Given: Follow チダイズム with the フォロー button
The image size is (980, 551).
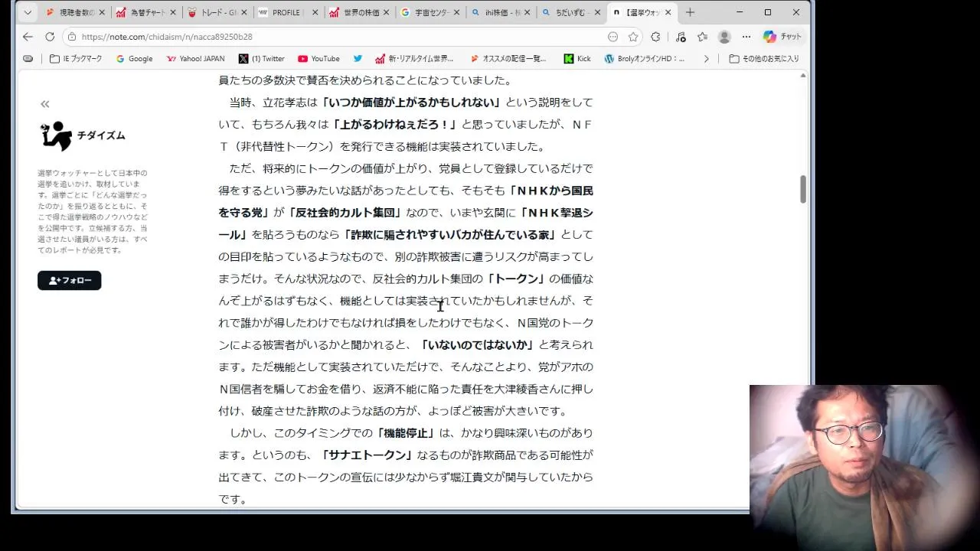Looking at the screenshot, I should click(70, 281).
